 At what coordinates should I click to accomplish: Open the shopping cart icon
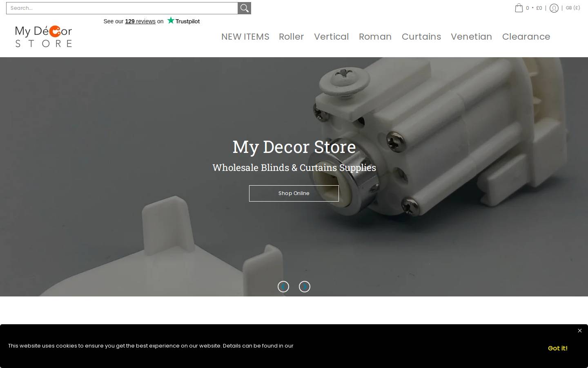pos(519,8)
